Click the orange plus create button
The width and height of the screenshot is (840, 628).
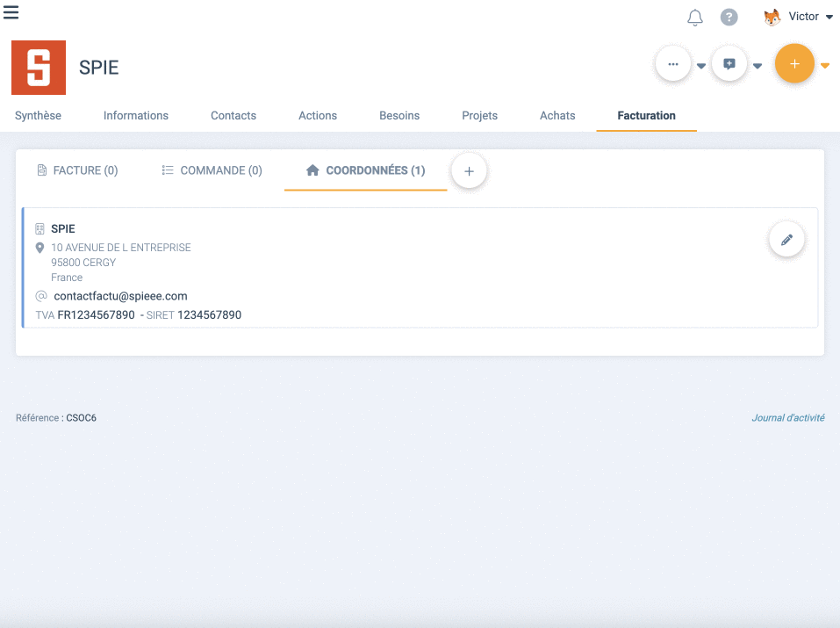(794, 63)
